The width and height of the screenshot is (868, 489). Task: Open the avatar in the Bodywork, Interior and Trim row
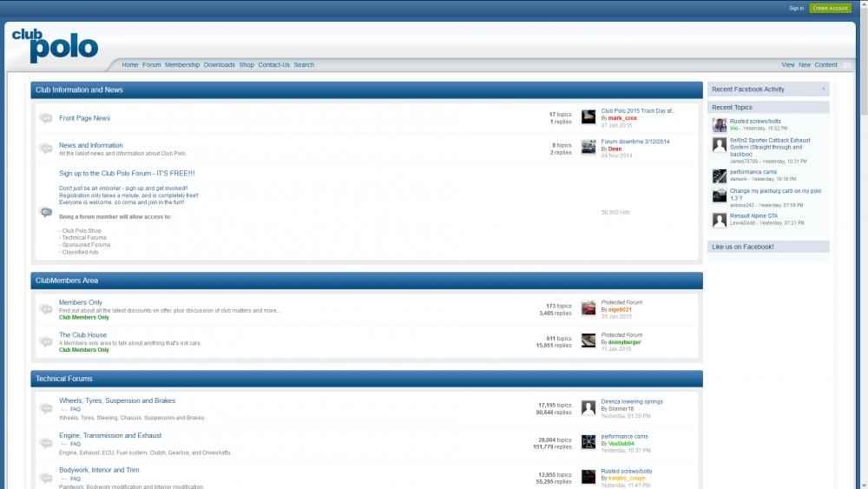589,477
